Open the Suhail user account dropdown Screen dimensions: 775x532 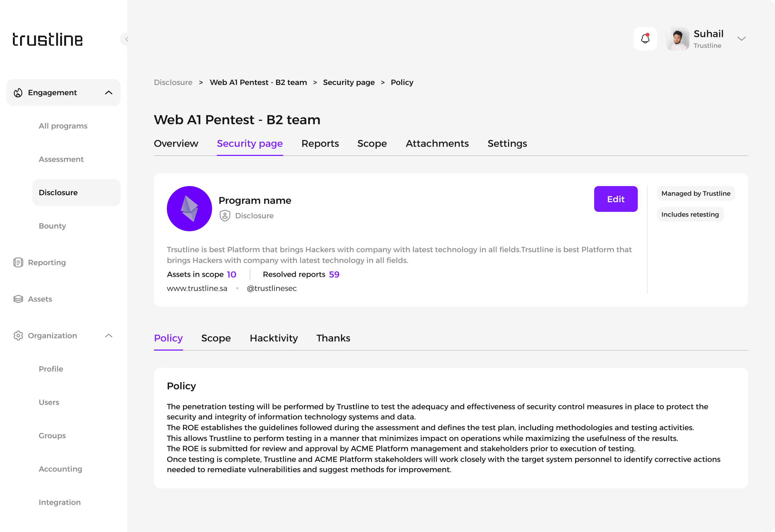tap(742, 39)
